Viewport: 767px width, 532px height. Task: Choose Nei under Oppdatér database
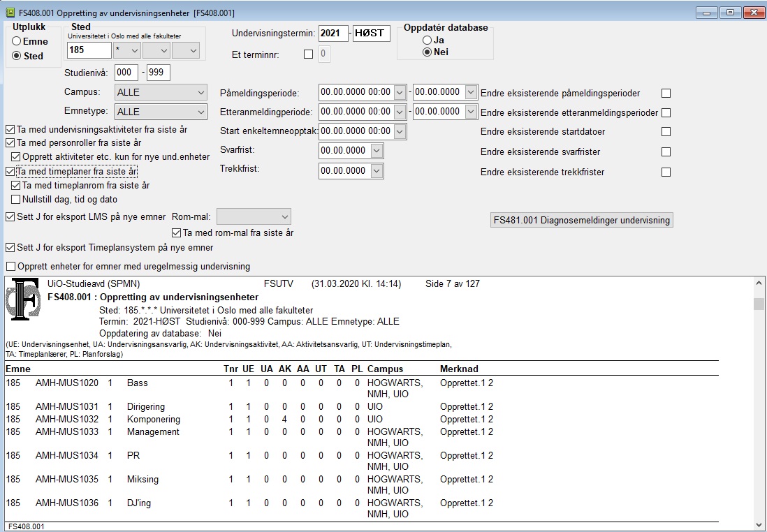(428, 52)
